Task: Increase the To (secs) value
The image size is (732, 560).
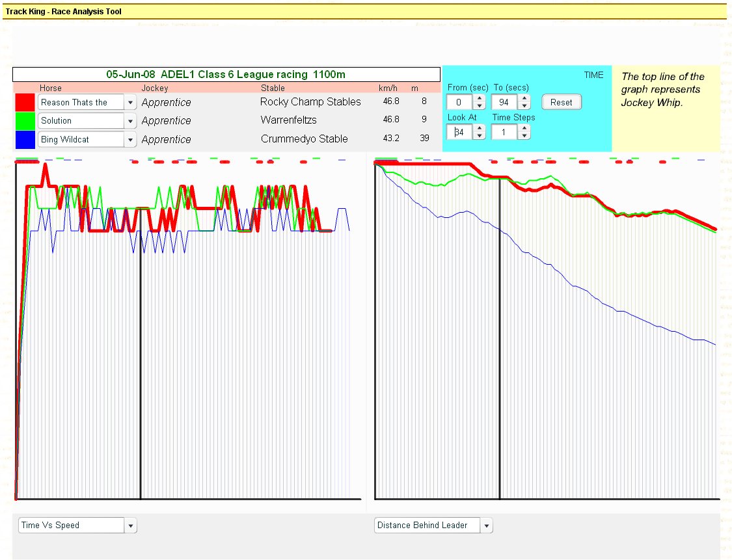Action: click(524, 99)
